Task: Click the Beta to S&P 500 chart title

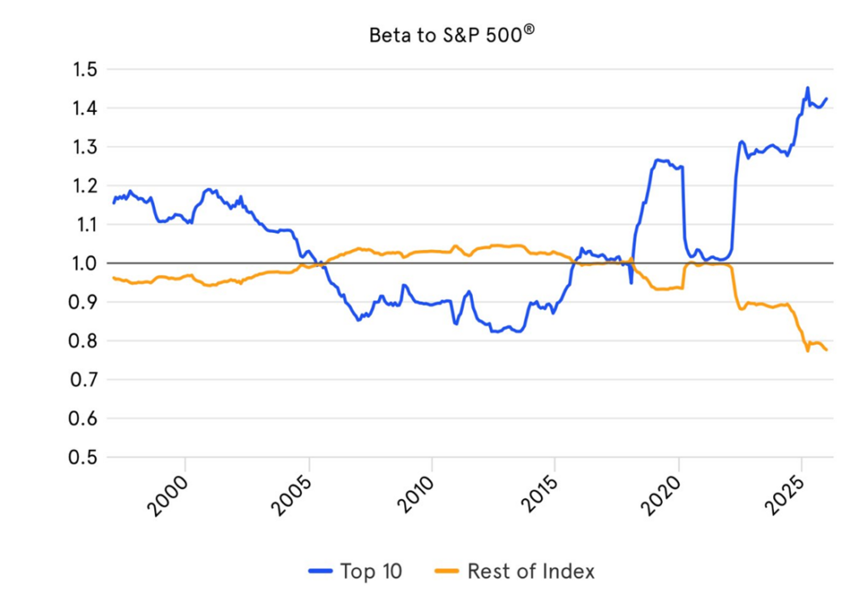Action: point(452,36)
